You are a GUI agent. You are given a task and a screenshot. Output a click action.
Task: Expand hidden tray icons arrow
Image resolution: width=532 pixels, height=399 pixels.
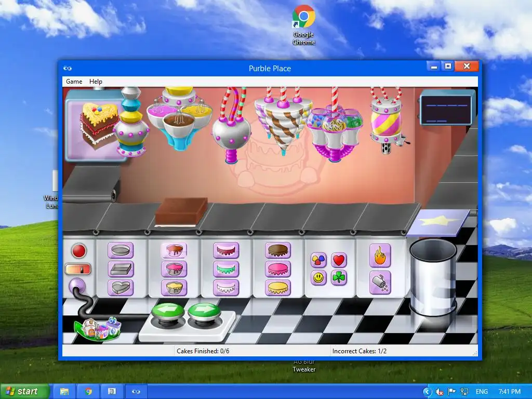tap(427, 392)
